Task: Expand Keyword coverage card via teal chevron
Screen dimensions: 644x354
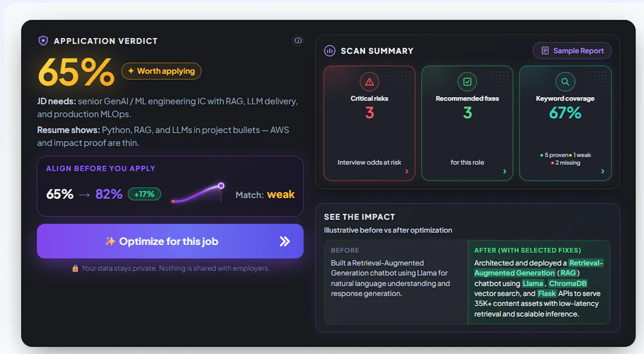Action: 603,172
